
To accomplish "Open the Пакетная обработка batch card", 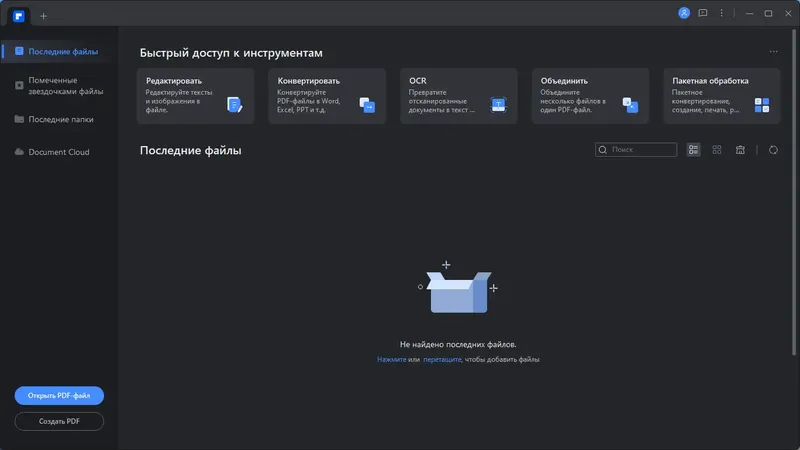I will coord(722,96).
